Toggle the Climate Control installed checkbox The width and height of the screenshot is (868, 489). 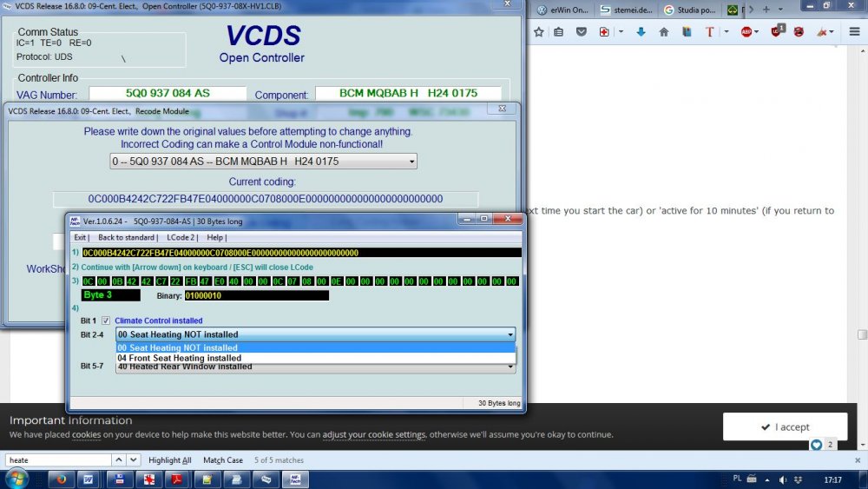(x=106, y=320)
